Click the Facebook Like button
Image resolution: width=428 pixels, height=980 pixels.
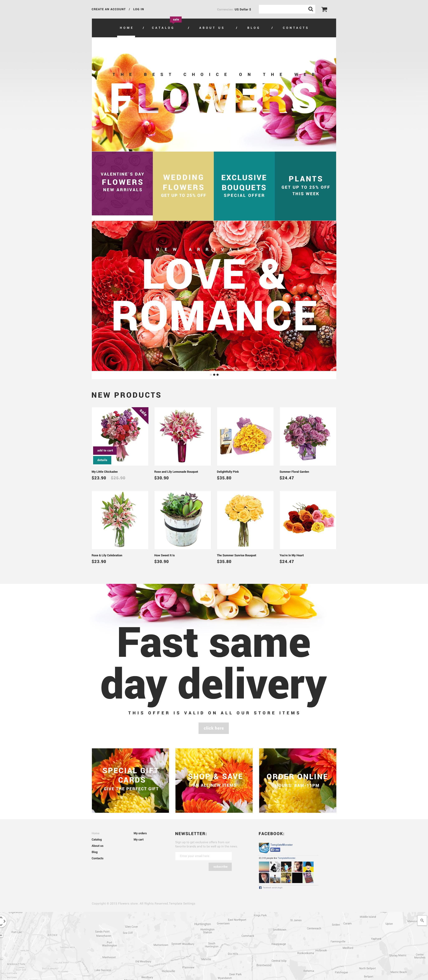(x=275, y=849)
